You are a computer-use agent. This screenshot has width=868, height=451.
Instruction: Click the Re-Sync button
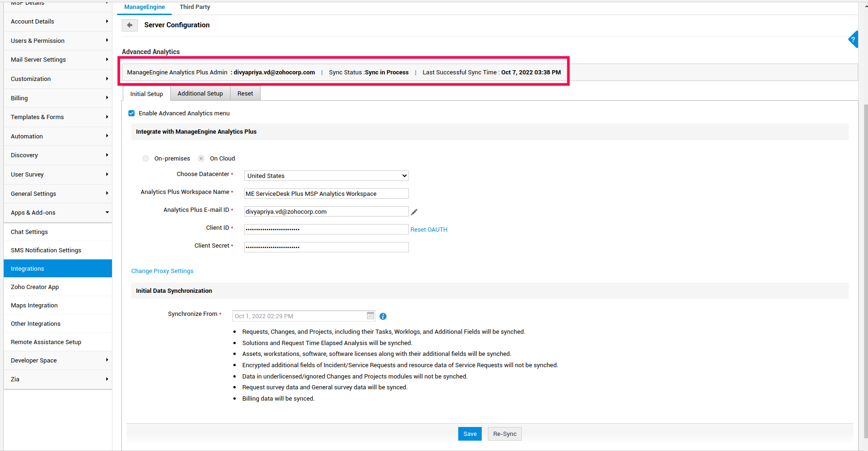505,434
